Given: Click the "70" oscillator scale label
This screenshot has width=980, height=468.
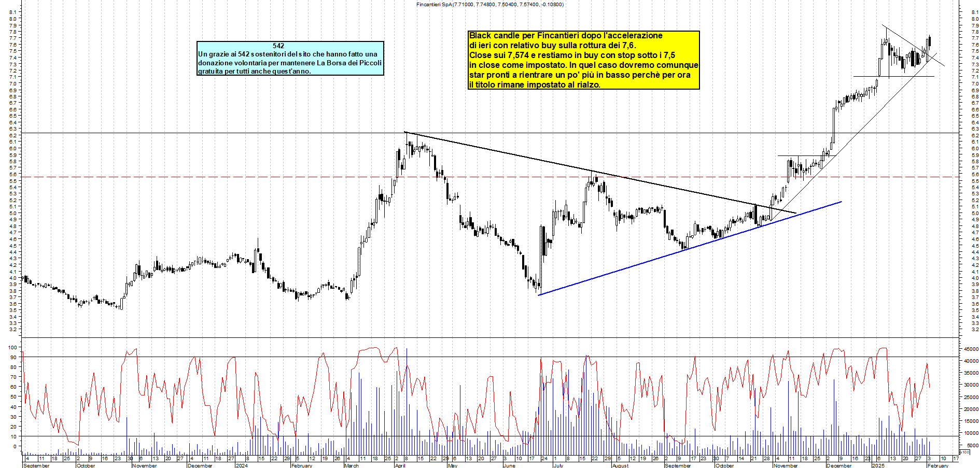Looking at the screenshot, I should click(13, 377).
